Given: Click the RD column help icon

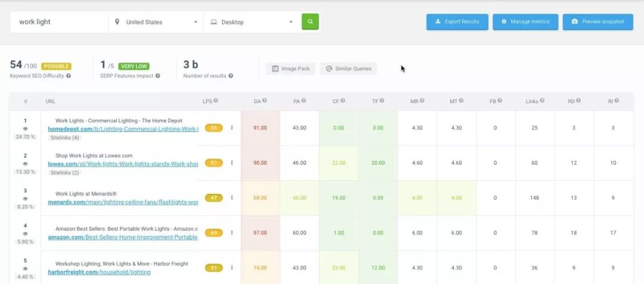Looking at the screenshot, I should click(x=578, y=101).
